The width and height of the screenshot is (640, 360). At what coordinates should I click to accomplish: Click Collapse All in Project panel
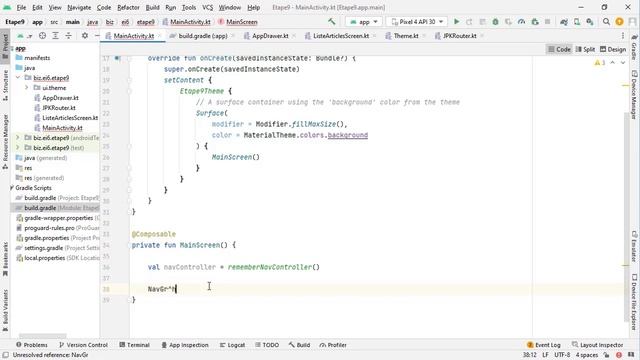[x=69, y=36]
